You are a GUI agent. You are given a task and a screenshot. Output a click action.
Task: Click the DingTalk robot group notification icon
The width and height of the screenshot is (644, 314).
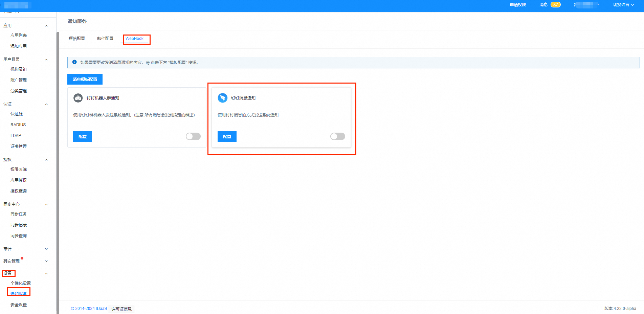click(78, 98)
